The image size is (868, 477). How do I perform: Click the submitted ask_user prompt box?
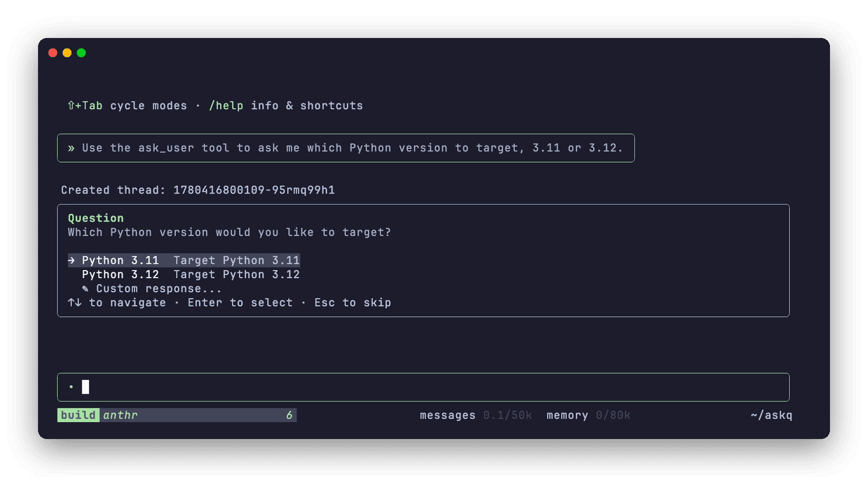[x=346, y=148]
